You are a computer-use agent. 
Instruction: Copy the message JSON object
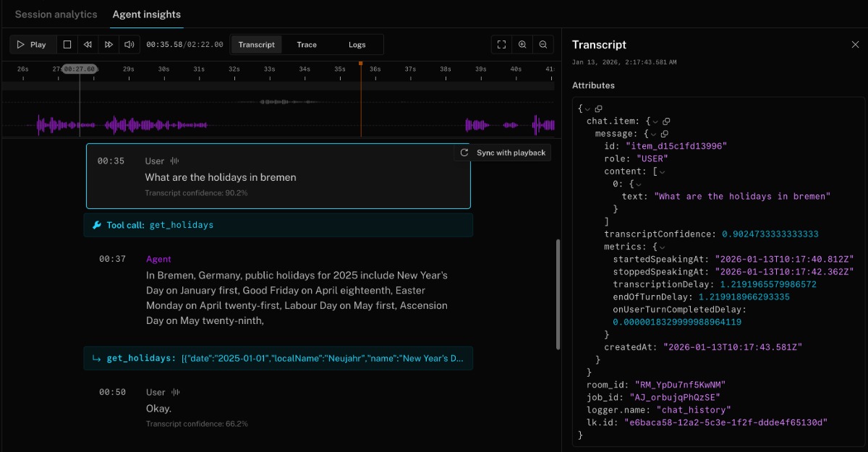(x=666, y=134)
